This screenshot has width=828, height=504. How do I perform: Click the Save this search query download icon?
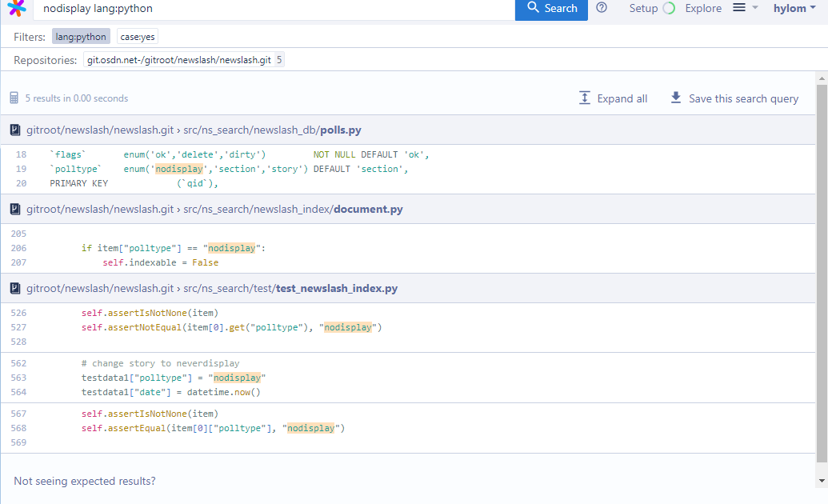click(677, 98)
